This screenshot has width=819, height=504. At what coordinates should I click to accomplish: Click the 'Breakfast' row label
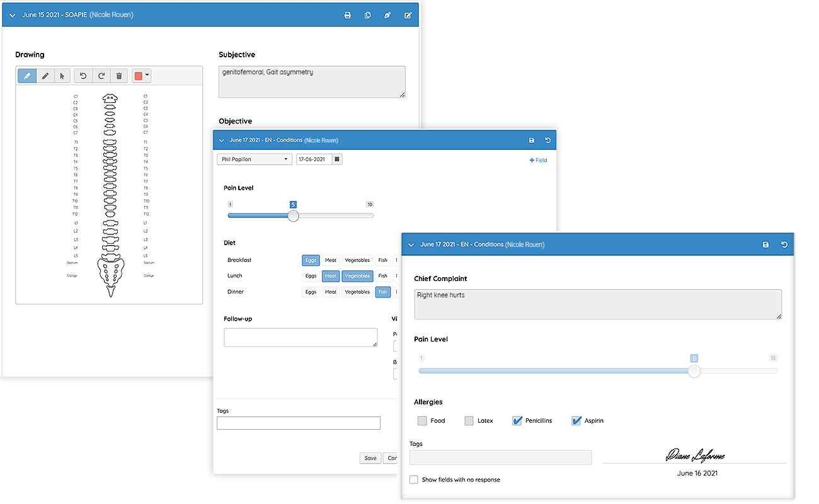point(239,260)
